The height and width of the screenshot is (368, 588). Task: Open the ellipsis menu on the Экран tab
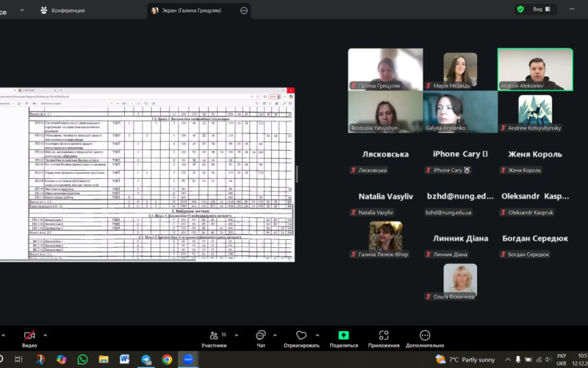pyautogui.click(x=244, y=10)
